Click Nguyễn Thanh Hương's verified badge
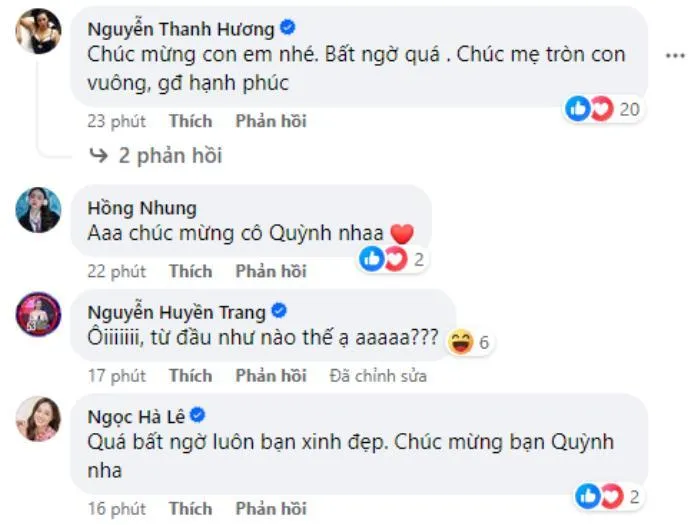This screenshot has width=700, height=525. [x=288, y=28]
